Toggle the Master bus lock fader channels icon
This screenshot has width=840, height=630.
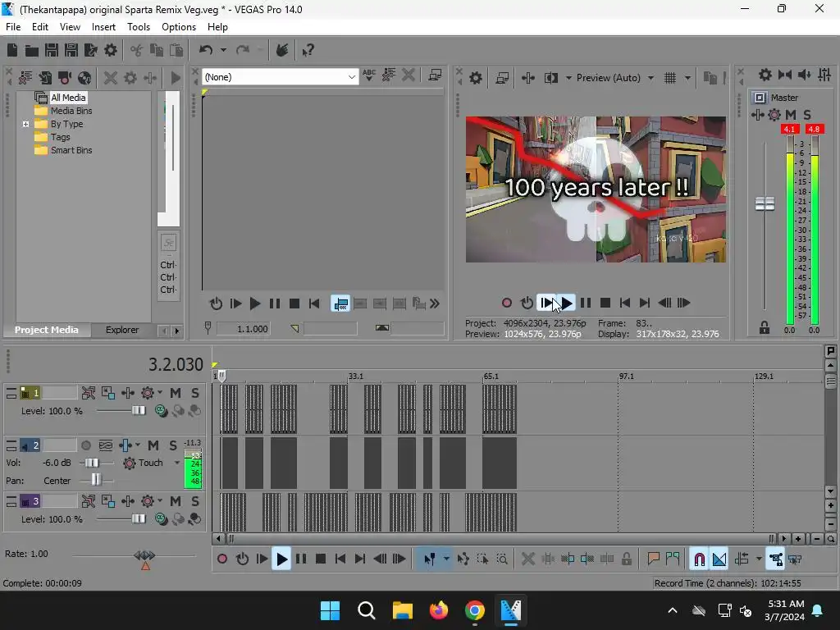[765, 328]
